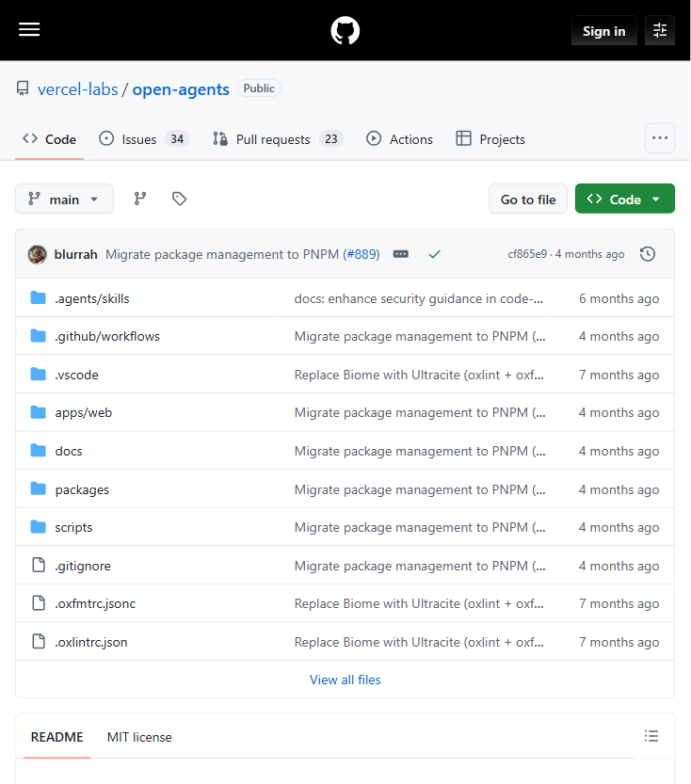Open docs row's Migrate package commit message

point(420,451)
